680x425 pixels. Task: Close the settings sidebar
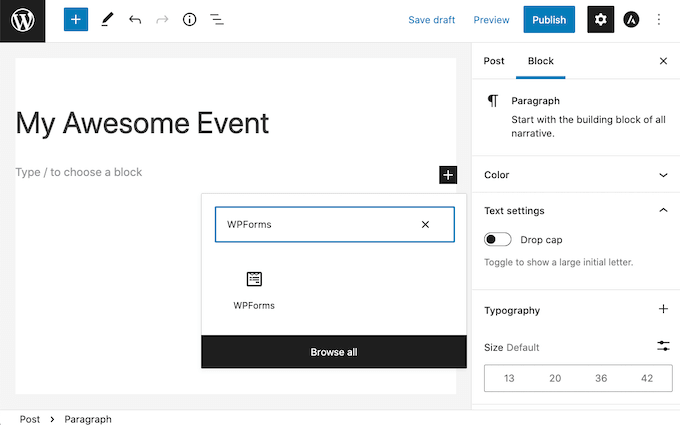coord(663,61)
